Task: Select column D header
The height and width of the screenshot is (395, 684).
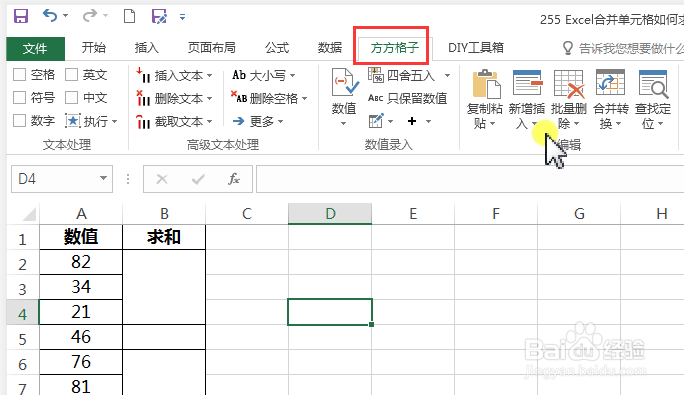Action: (x=330, y=214)
